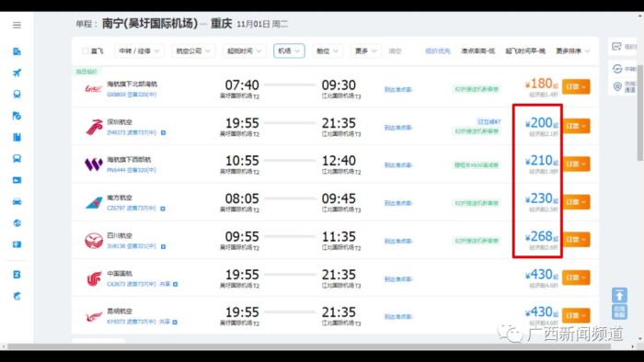Open the hotel icon in the sidebar
This screenshot has height=362, width=644.
pyautogui.click(x=17, y=51)
